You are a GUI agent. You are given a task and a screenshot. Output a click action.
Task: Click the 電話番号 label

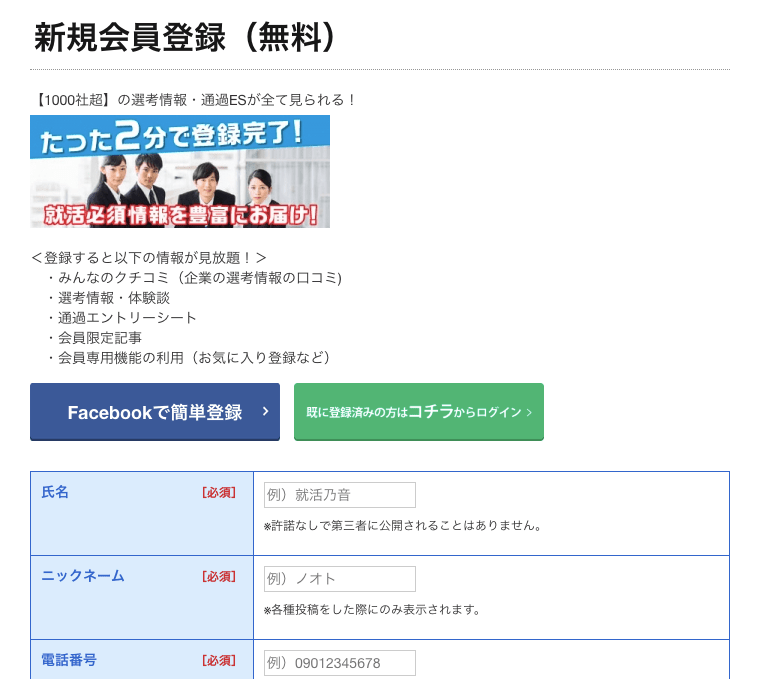69,660
